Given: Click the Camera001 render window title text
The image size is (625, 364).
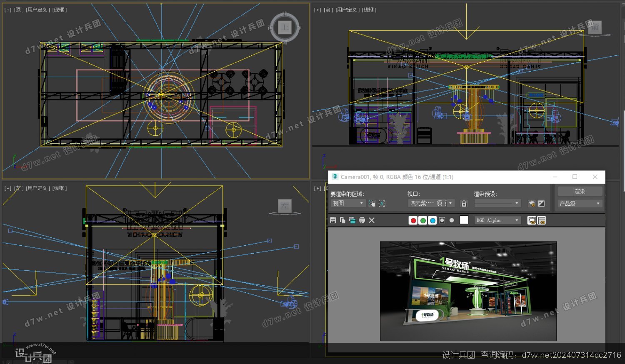Looking at the screenshot, I should tap(397, 177).
